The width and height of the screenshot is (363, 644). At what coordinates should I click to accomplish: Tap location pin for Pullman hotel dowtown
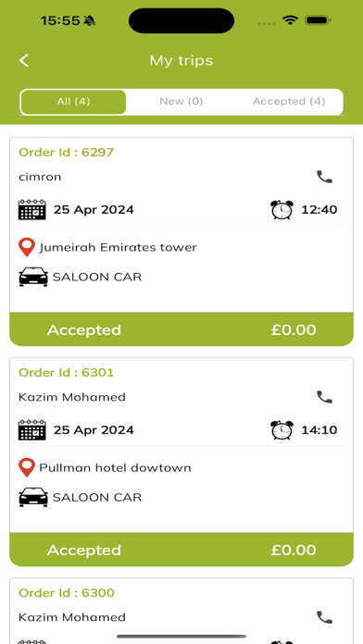pyautogui.click(x=27, y=468)
